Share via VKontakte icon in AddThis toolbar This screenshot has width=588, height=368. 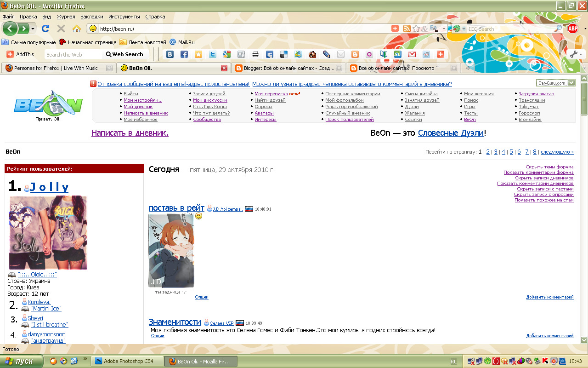point(170,54)
